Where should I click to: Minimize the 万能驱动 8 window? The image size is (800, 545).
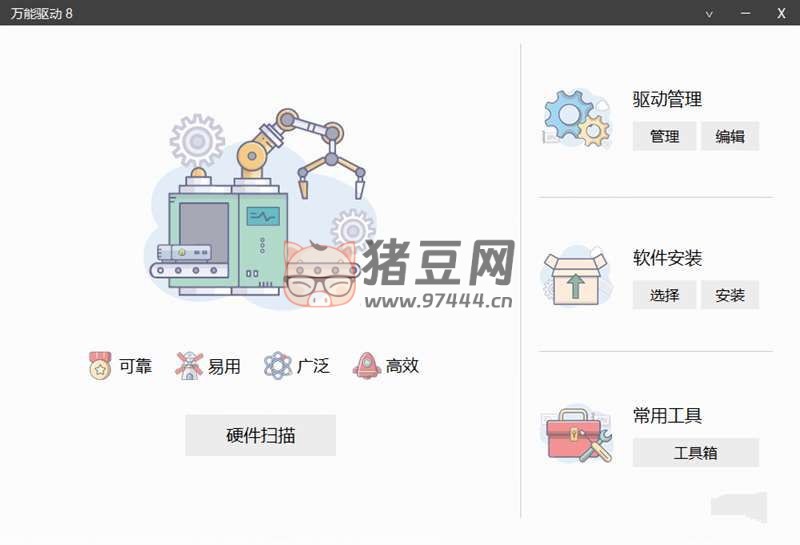745,13
